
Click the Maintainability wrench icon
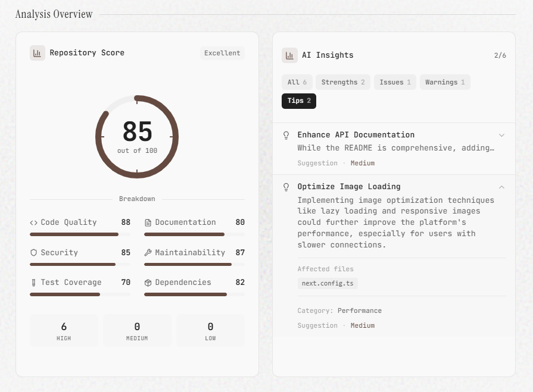[x=147, y=252]
